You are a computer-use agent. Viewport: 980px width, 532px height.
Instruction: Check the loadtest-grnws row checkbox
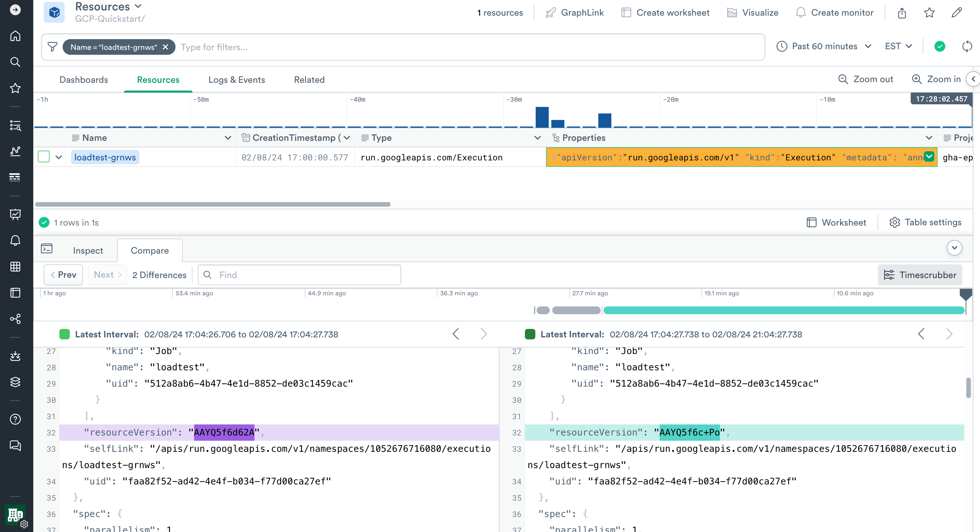click(44, 157)
